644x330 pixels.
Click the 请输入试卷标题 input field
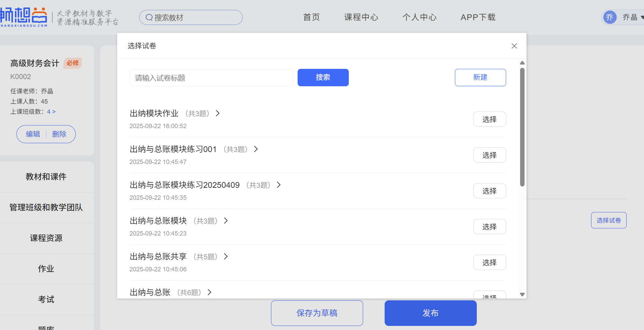(x=211, y=78)
